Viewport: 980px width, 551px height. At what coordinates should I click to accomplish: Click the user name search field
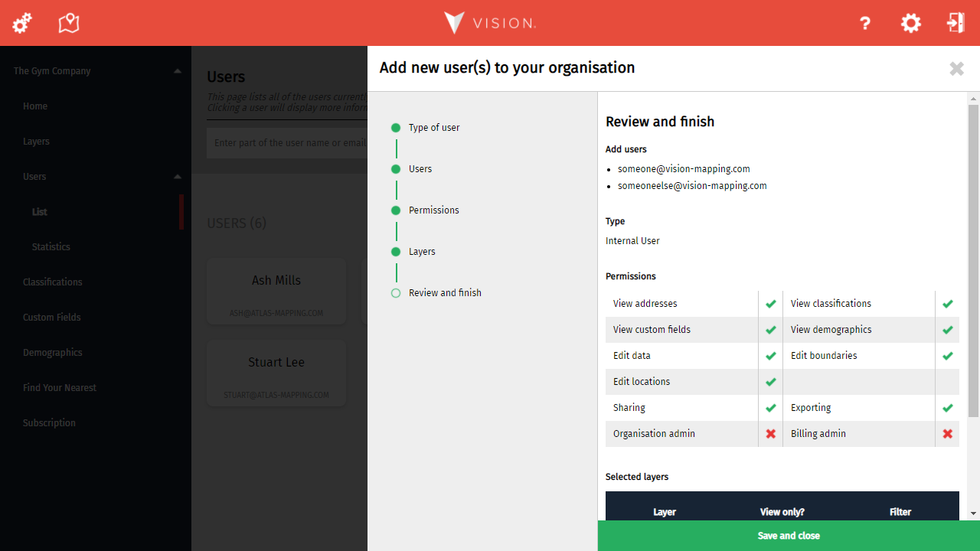click(x=287, y=143)
